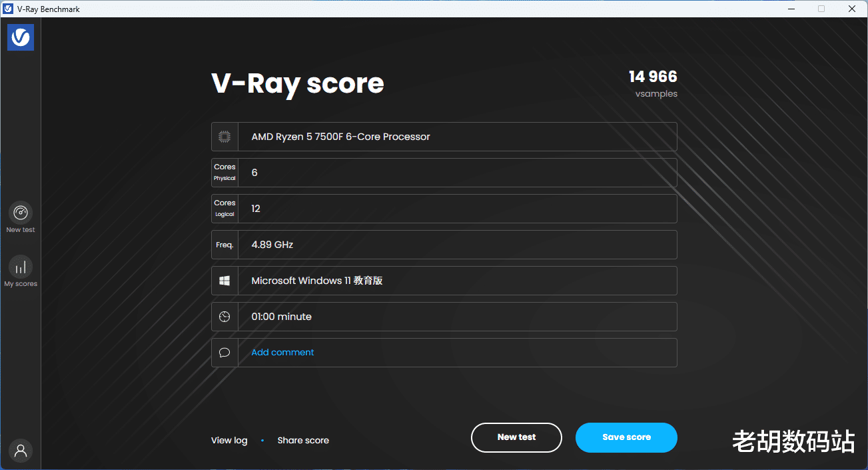Click the Cores Logical label cell
The image size is (868, 470).
tap(224, 209)
